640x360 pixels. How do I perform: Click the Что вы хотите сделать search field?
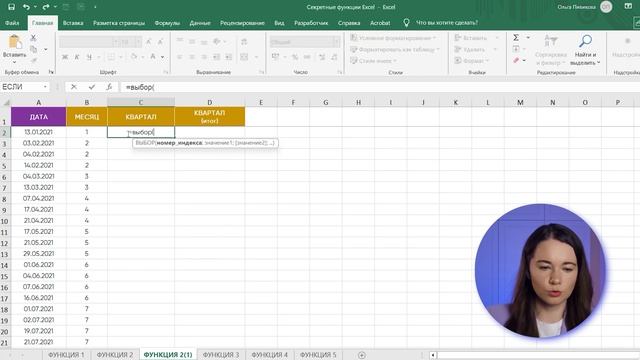[x=447, y=23]
